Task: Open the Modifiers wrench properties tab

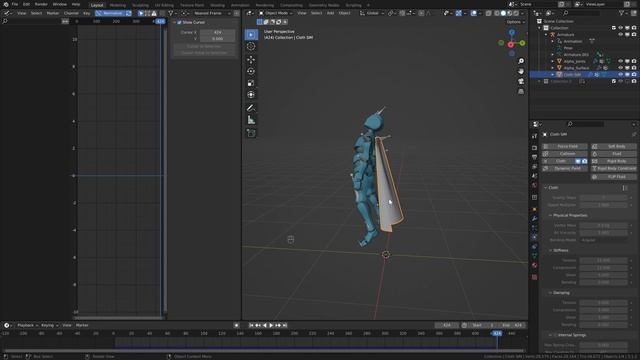Action: (x=534, y=219)
